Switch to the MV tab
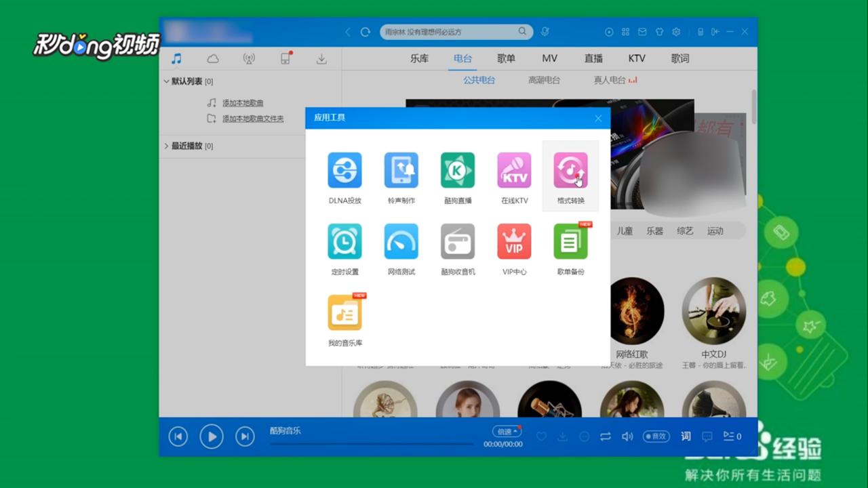The width and height of the screenshot is (868, 488). coord(550,58)
